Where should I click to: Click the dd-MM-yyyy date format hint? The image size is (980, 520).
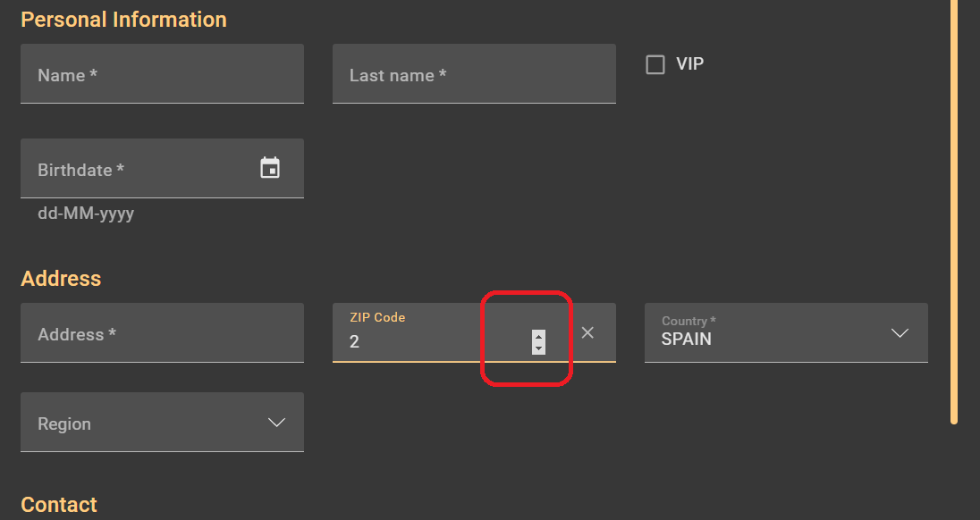[x=86, y=214]
